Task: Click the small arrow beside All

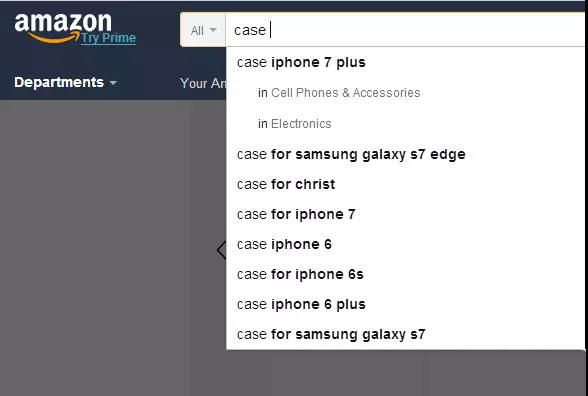Action: click(213, 30)
